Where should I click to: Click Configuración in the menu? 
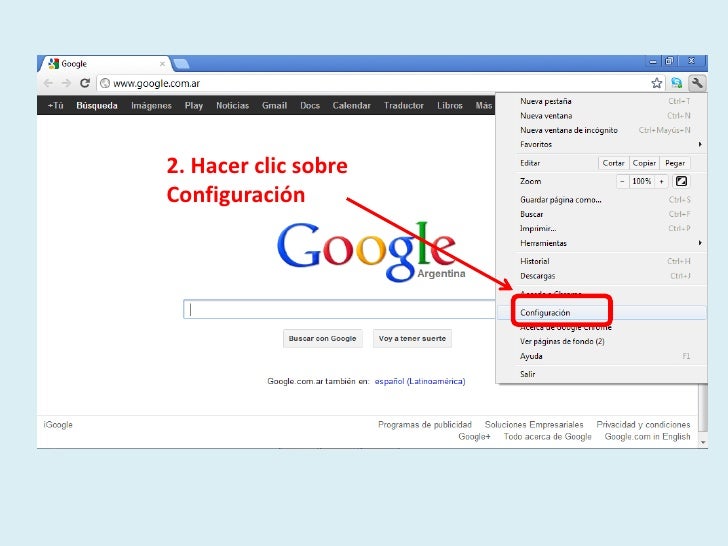602,312
